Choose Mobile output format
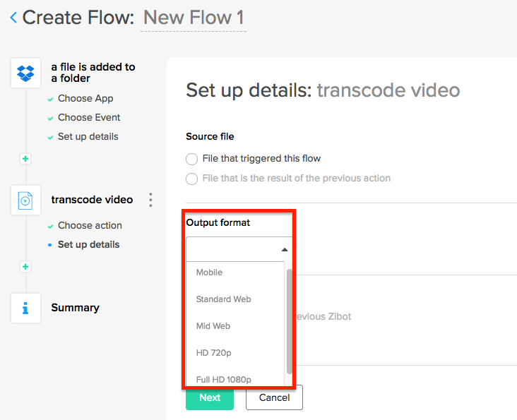Screen dimensions: 517x420 [209, 272]
